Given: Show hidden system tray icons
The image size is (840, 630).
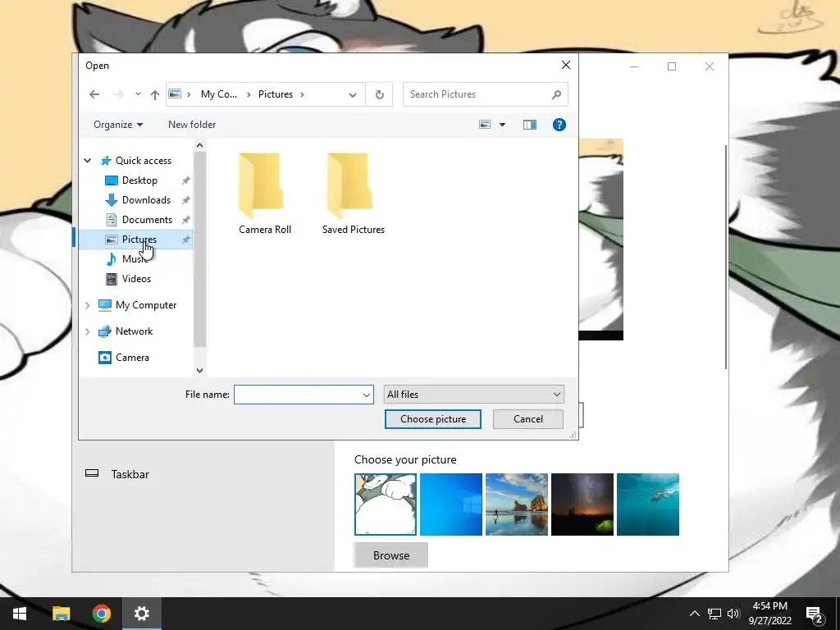Looking at the screenshot, I should pos(694,614).
